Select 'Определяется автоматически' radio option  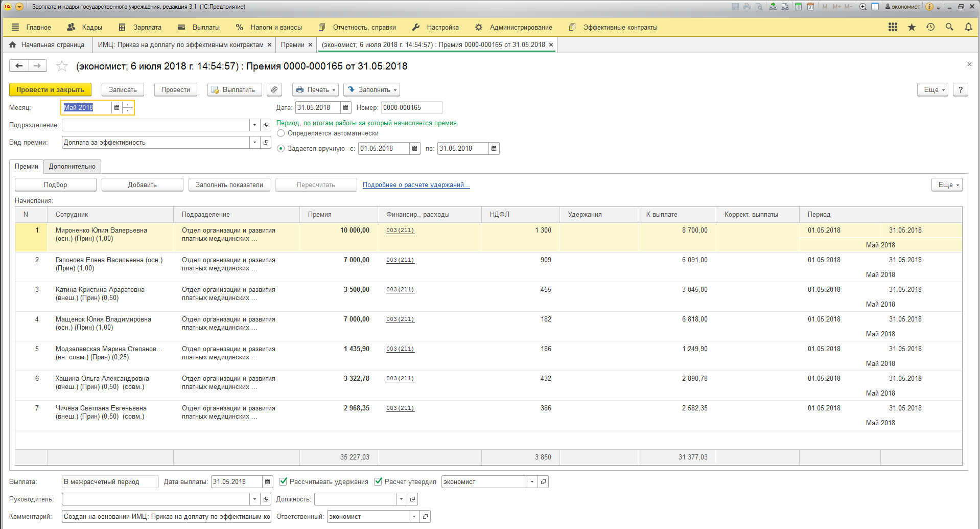(281, 133)
